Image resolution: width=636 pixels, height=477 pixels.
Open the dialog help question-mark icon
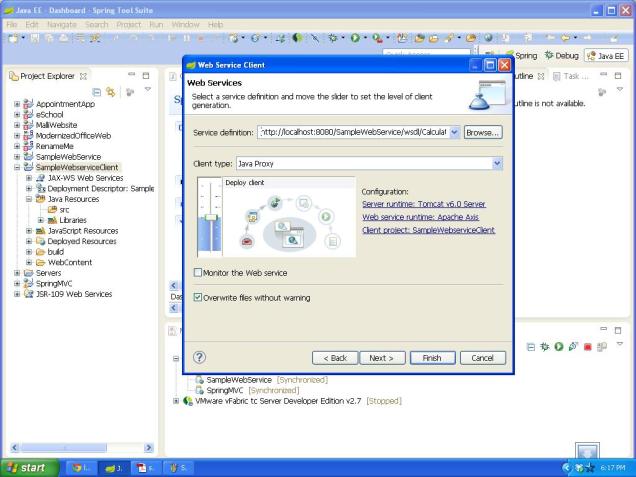[199, 357]
